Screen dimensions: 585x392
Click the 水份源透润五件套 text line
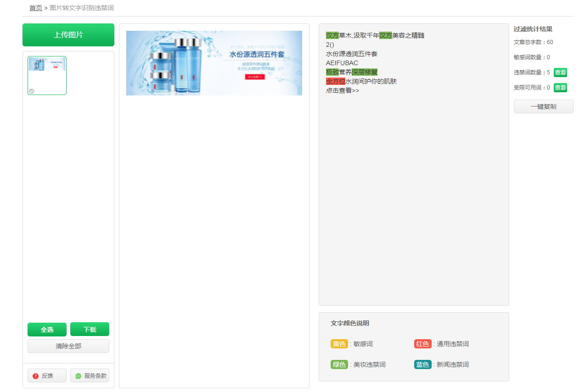(x=352, y=54)
